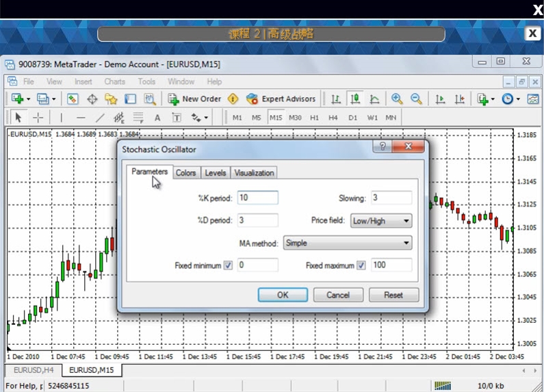
Task: Click the yellow diamond MetaEditor icon
Action: [x=233, y=99]
